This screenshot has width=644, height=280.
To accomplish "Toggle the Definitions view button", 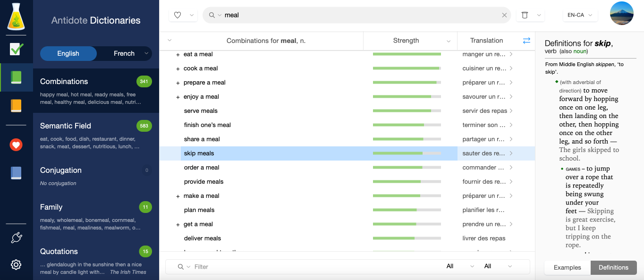I will click(613, 267).
